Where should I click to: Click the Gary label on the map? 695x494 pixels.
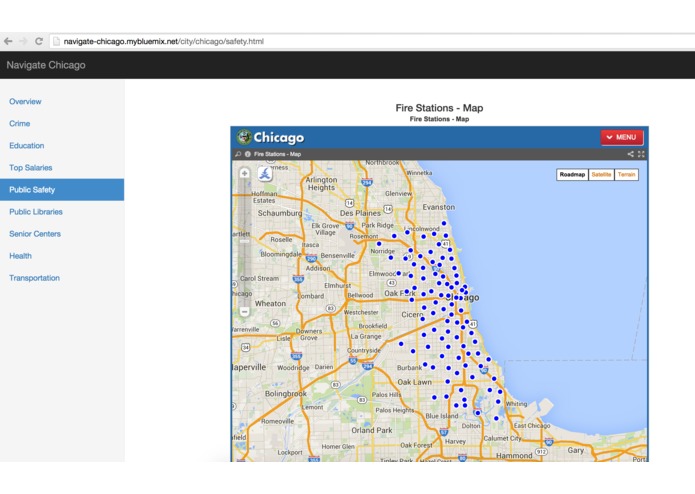click(575, 450)
